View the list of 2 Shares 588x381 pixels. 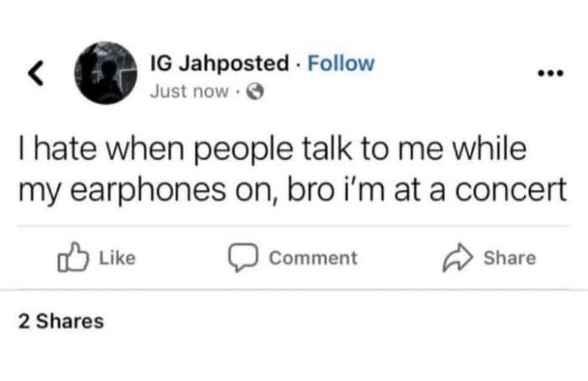[x=61, y=322]
